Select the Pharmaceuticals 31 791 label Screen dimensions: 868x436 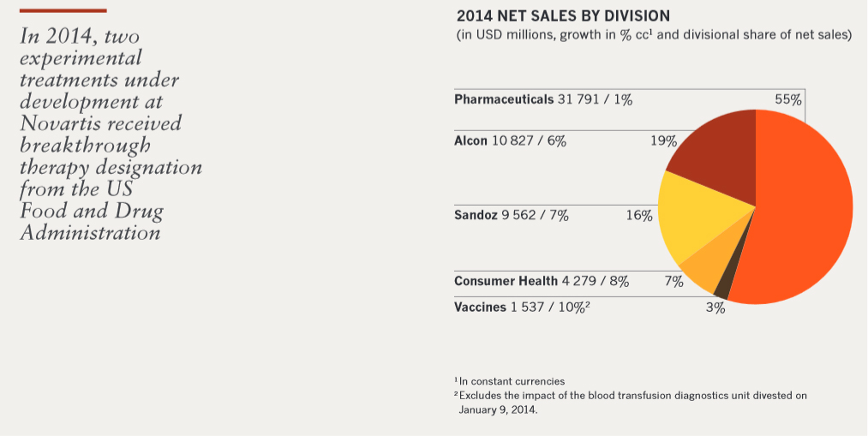pyautogui.click(x=542, y=99)
